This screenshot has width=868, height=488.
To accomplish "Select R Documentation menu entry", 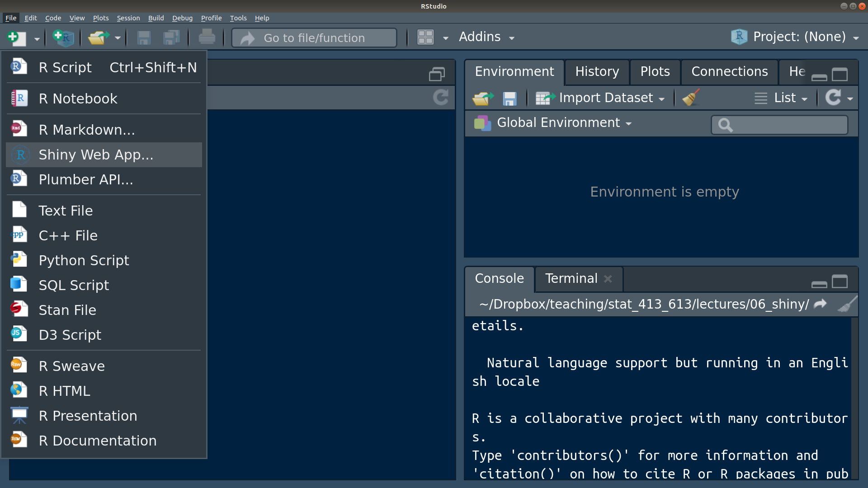I will coord(104,441).
